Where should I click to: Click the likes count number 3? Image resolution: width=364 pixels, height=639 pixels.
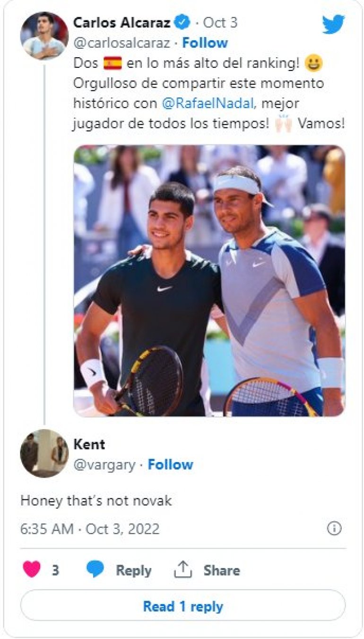[55, 570]
